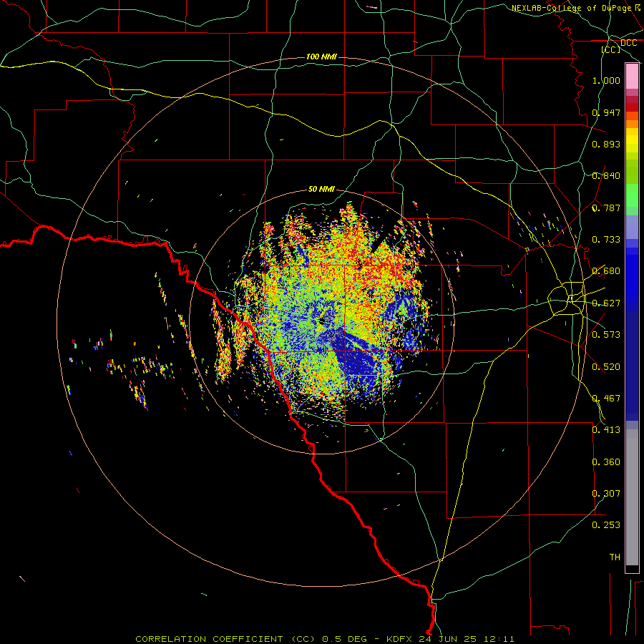Click the 0.520 value on the color scale

click(x=606, y=367)
